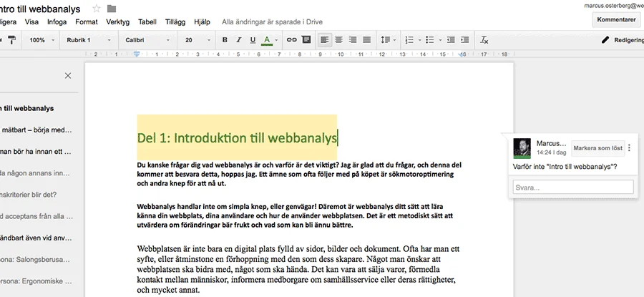Image resolution: width=644 pixels, height=297 pixels.
Task: Open the comment's three-dot options menu
Action: 629,148
